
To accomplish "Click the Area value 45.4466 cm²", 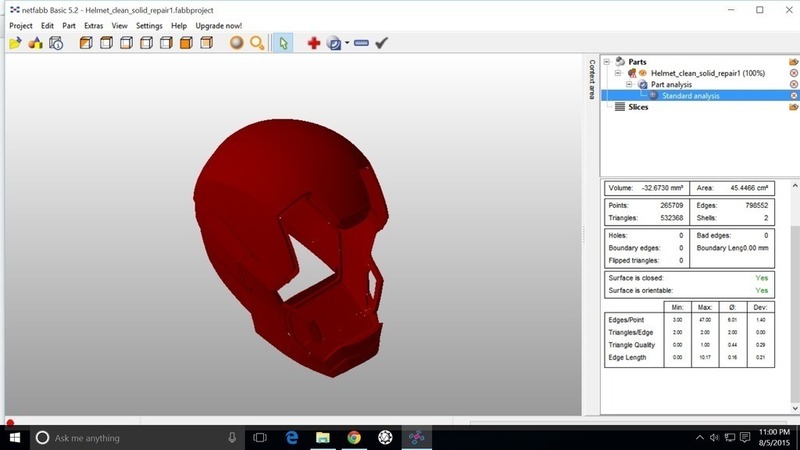I will coord(749,188).
